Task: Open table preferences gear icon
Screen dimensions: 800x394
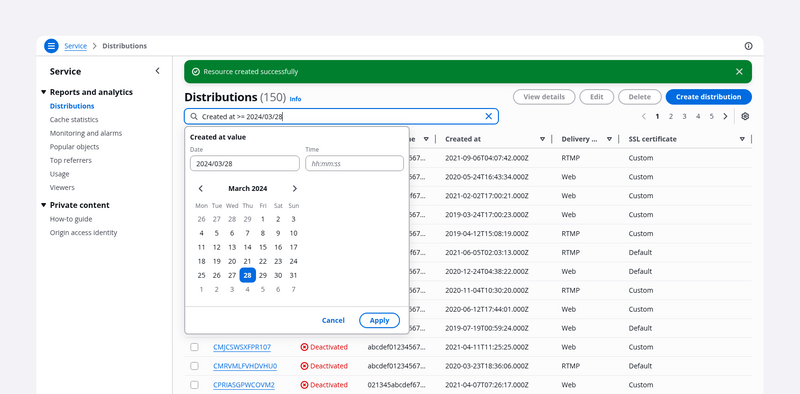Action: [745, 116]
